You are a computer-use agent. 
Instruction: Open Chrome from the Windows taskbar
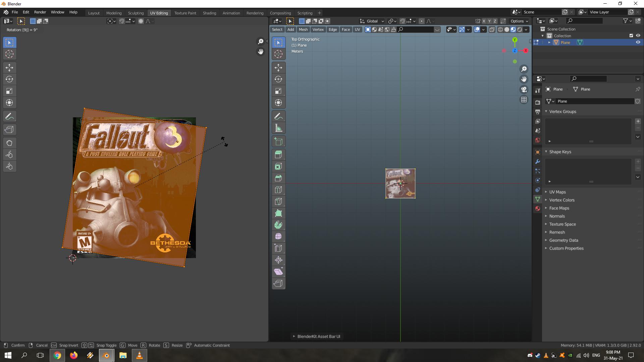57,355
